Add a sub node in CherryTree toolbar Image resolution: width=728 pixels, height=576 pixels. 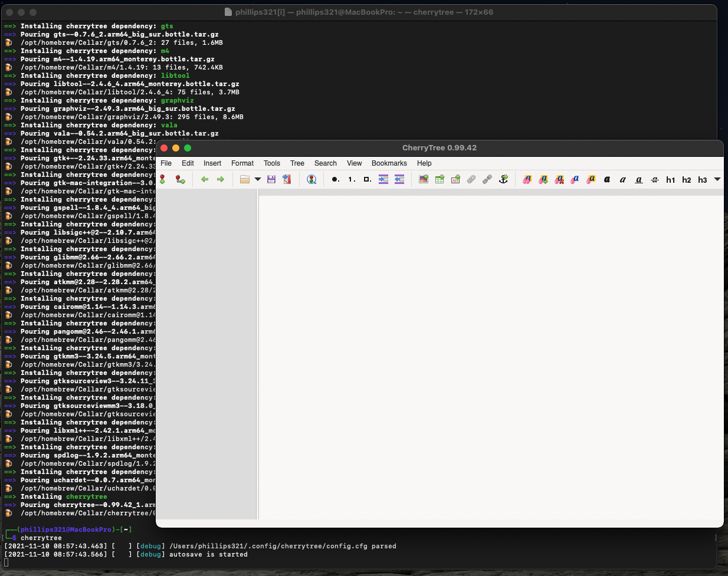(181, 179)
